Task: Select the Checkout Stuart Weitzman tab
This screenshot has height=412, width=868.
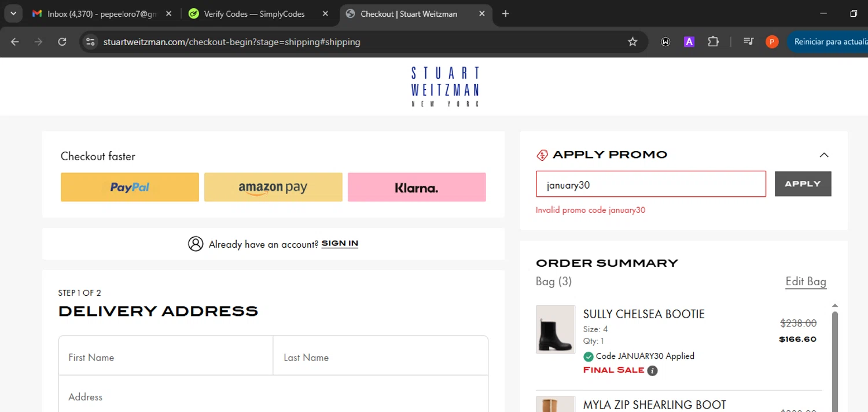Action: pyautogui.click(x=416, y=14)
